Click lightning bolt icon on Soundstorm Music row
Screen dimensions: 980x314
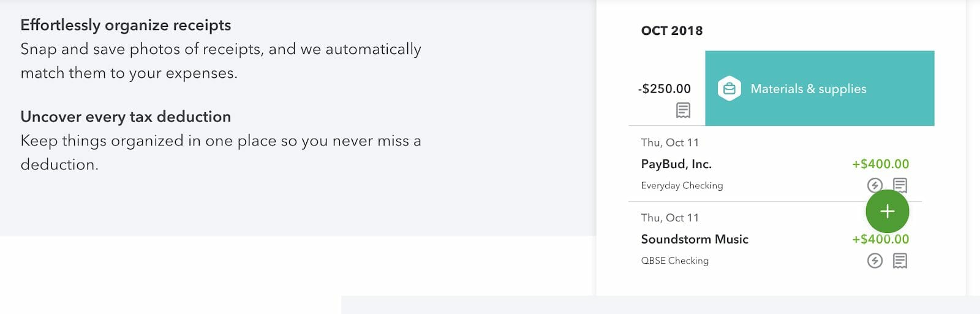(875, 261)
